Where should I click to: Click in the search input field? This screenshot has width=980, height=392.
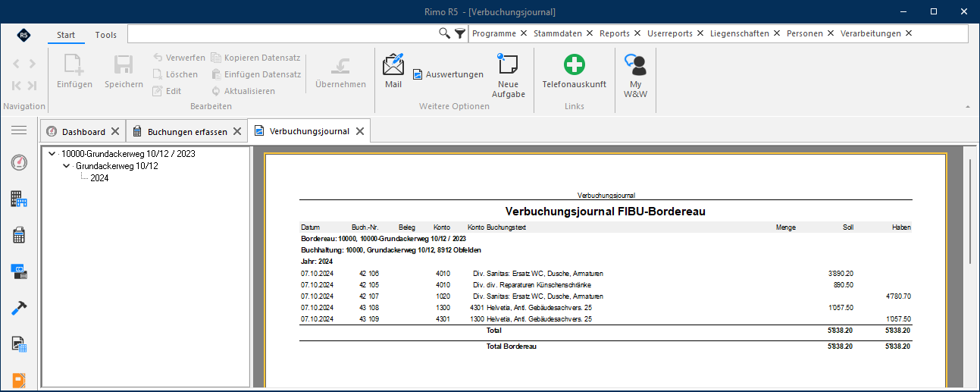283,33
